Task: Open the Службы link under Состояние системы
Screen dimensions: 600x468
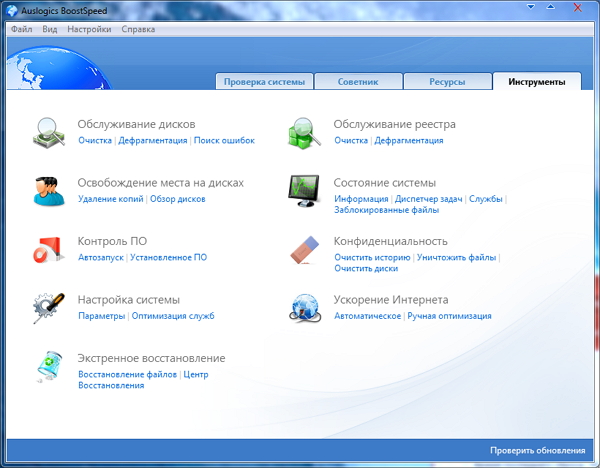Action: [486, 199]
